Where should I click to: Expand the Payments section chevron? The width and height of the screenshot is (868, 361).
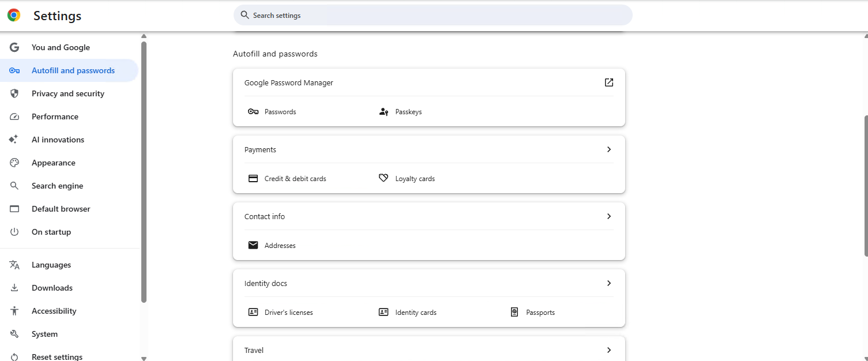tap(609, 149)
